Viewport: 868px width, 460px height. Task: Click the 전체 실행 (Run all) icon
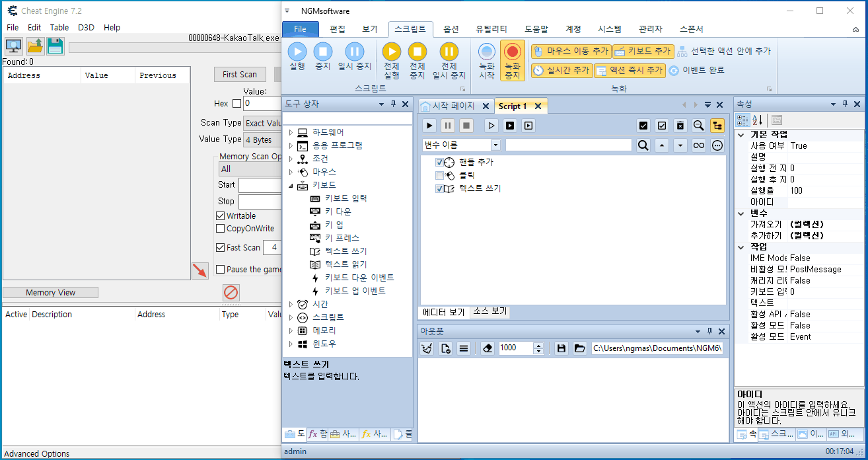coord(392,52)
